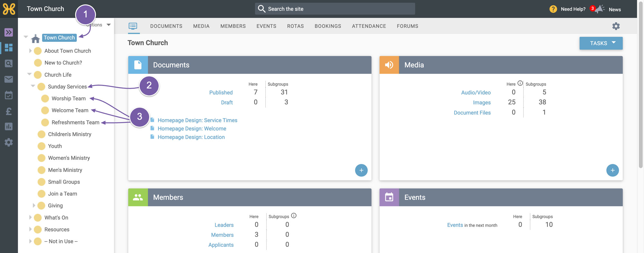Open the dashboard grid icon in sidebar

(9, 48)
